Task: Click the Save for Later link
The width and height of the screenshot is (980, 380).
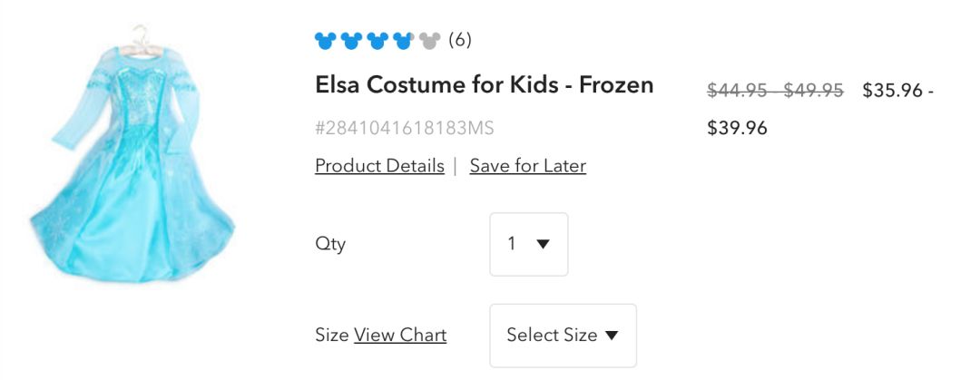Action: pyautogui.click(x=527, y=166)
